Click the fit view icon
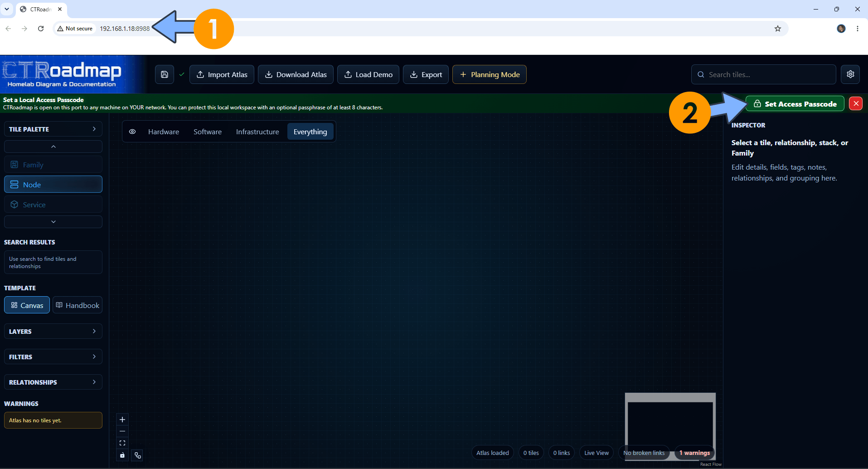 tap(122, 443)
